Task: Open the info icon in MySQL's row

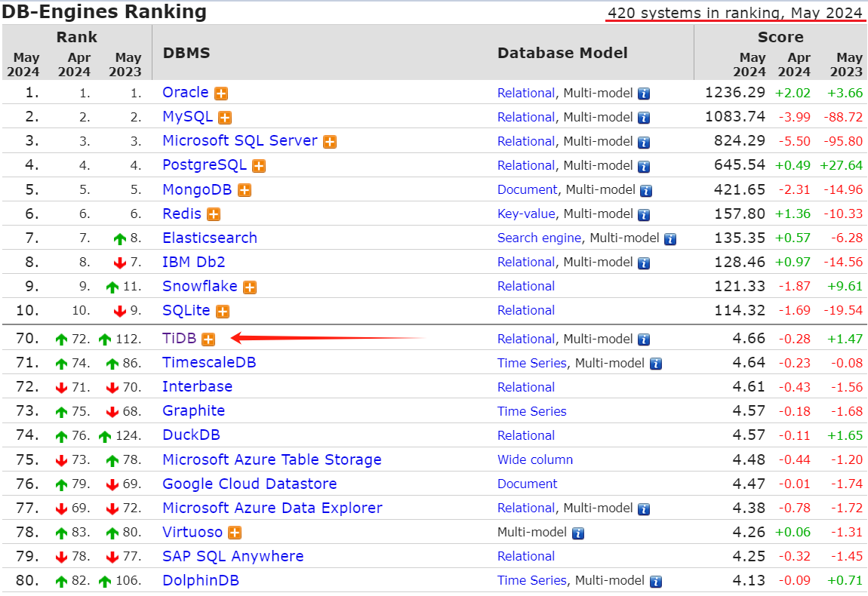Action: point(643,118)
